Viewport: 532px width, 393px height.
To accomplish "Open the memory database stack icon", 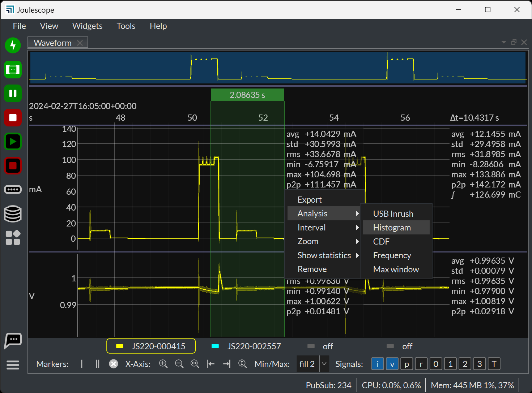I will point(13,214).
